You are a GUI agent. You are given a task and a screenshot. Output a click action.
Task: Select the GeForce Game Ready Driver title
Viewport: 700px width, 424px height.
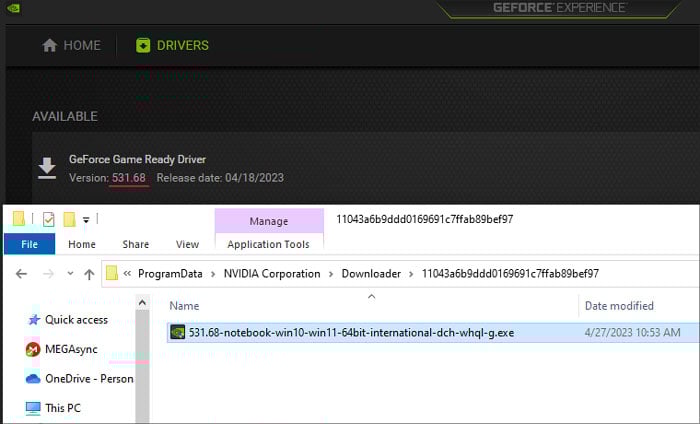click(x=138, y=159)
